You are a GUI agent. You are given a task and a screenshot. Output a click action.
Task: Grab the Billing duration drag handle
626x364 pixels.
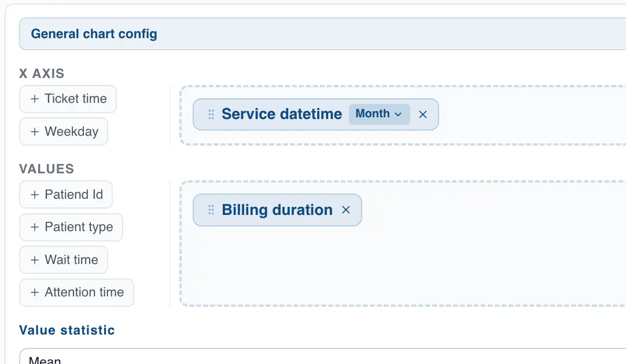pyautogui.click(x=211, y=210)
